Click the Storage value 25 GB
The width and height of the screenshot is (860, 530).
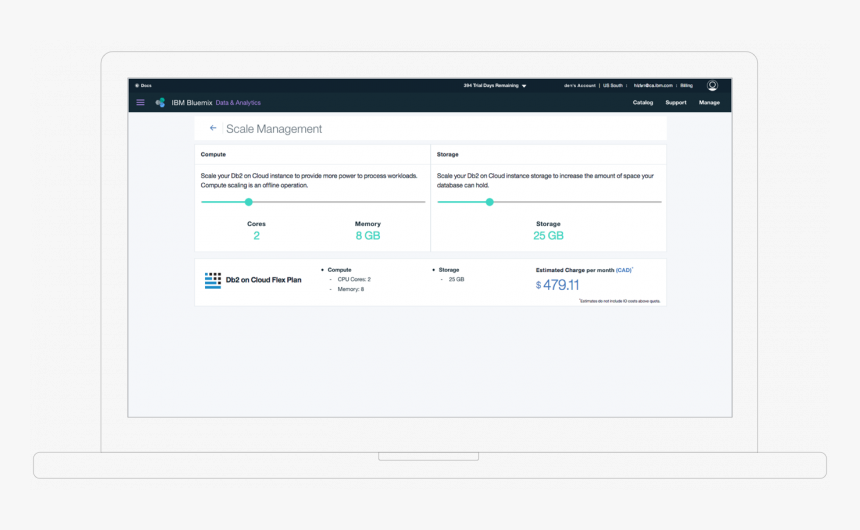[548, 236]
